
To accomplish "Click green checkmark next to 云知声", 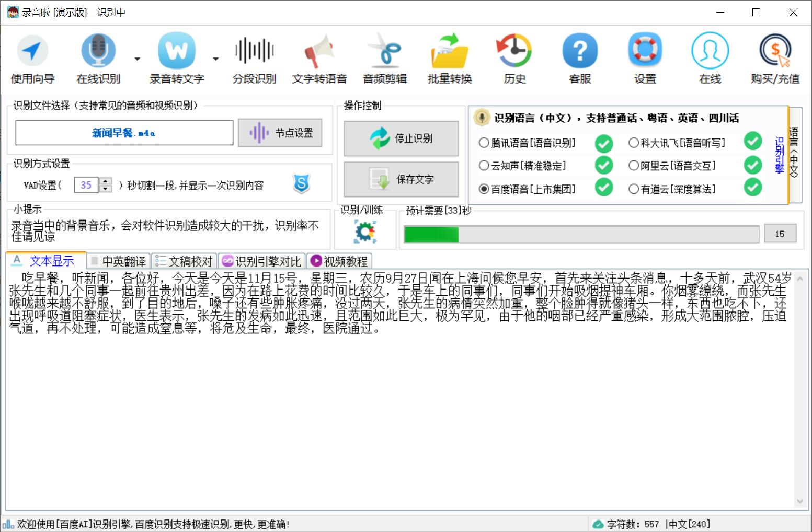I will (x=604, y=166).
